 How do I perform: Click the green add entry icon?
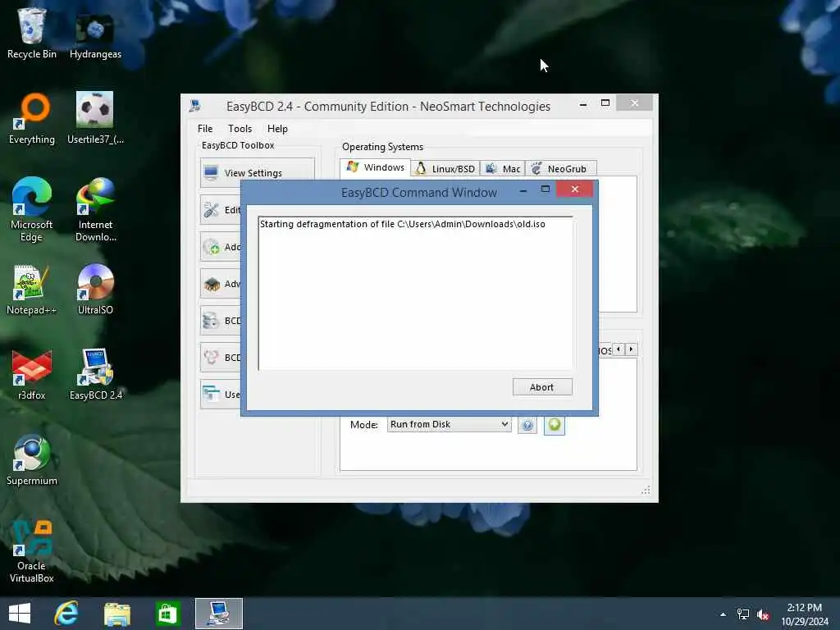555,426
